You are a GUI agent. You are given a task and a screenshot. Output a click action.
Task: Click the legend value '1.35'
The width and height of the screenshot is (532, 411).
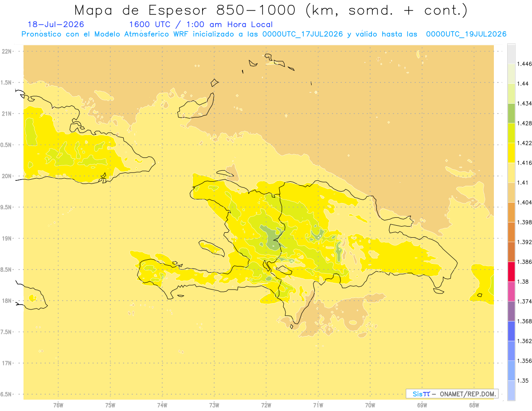click(523, 380)
